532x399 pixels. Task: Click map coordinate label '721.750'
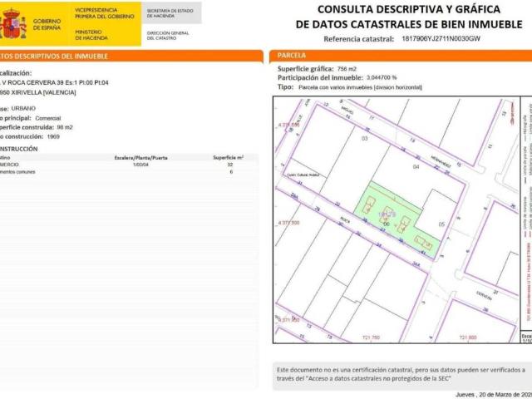(x=372, y=337)
